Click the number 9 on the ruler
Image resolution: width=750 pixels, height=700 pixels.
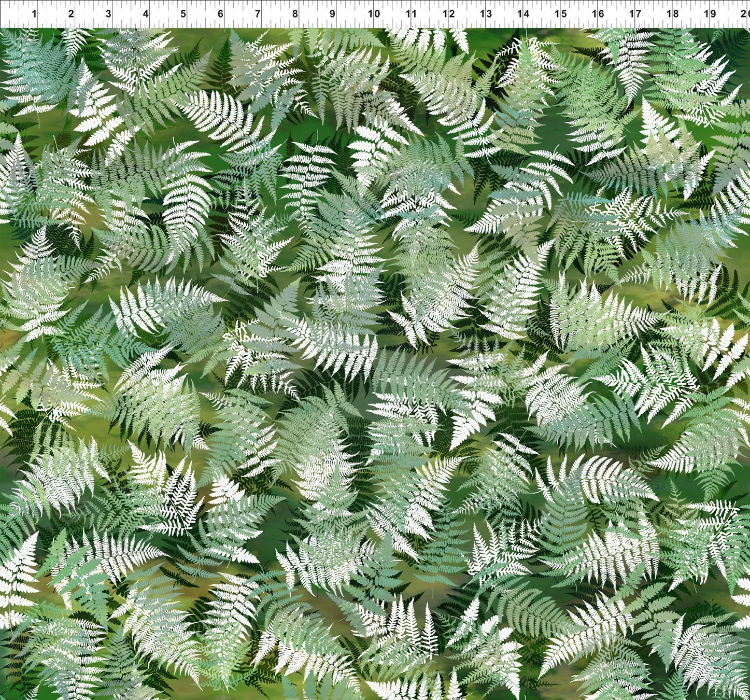pos(333,14)
